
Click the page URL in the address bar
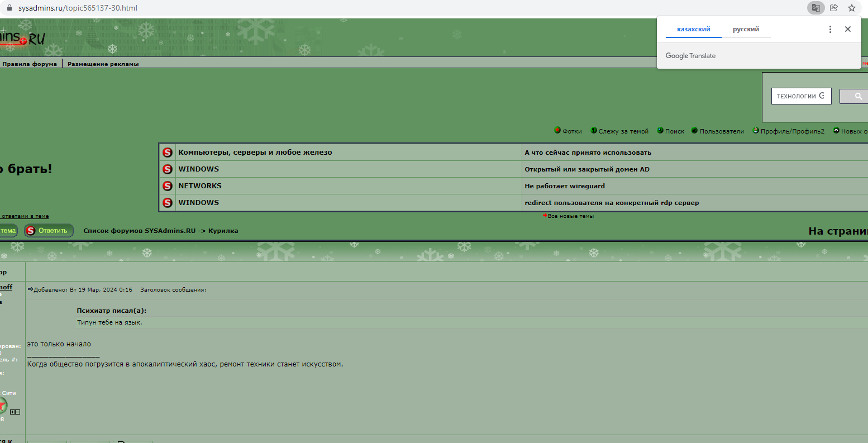click(78, 8)
